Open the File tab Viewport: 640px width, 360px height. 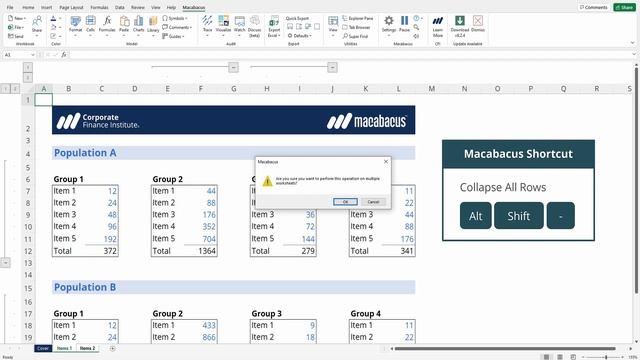(10, 7)
